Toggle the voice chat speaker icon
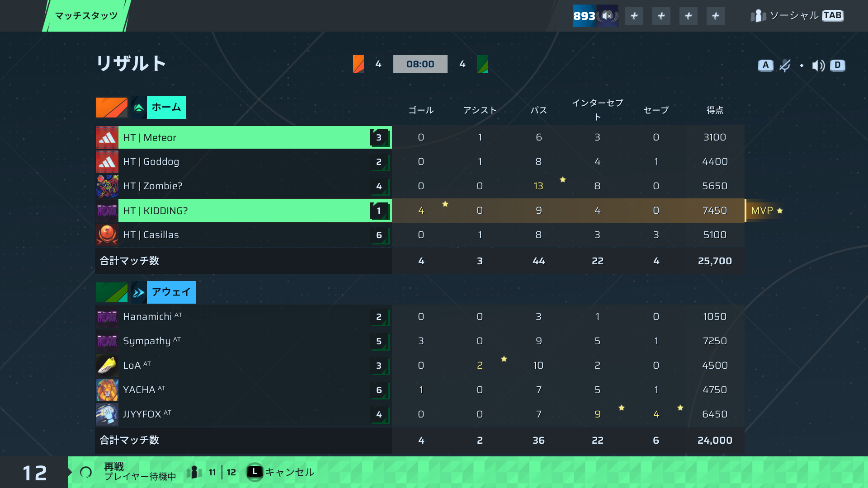Image resolution: width=868 pixels, height=488 pixels. pos(818,66)
